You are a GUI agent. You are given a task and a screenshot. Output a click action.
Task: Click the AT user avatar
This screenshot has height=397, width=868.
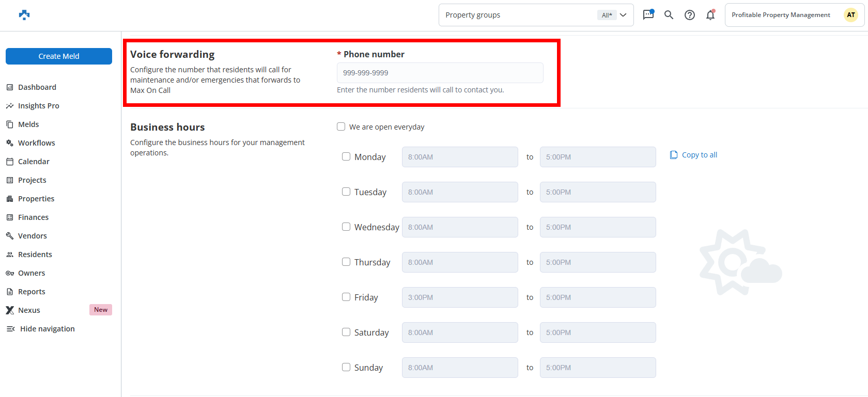[x=850, y=15]
